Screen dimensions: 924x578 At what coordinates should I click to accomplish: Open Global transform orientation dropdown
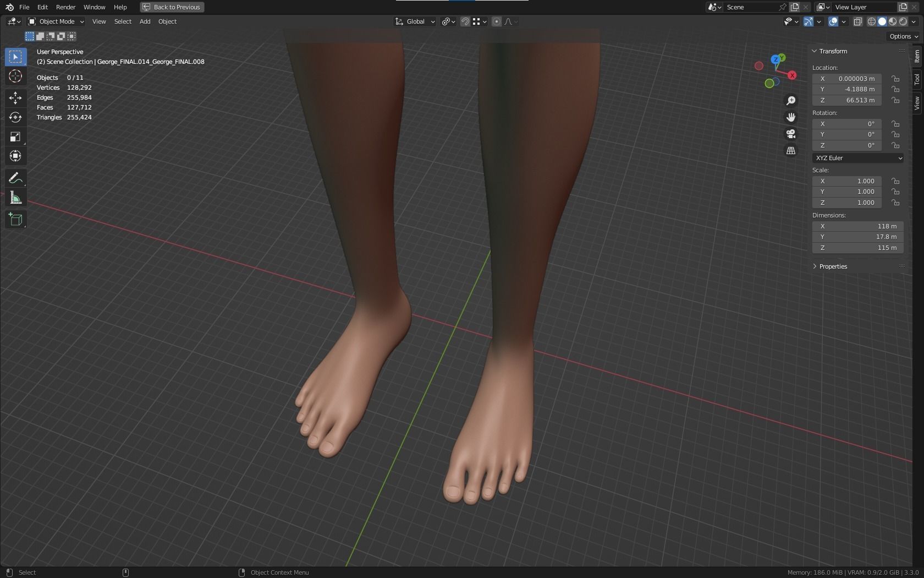point(415,21)
